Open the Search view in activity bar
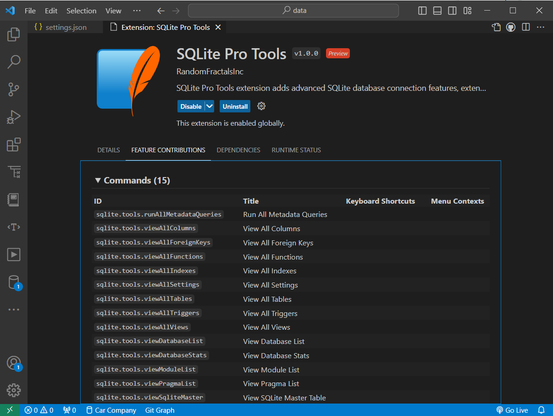The height and width of the screenshot is (416, 553). pos(13,62)
